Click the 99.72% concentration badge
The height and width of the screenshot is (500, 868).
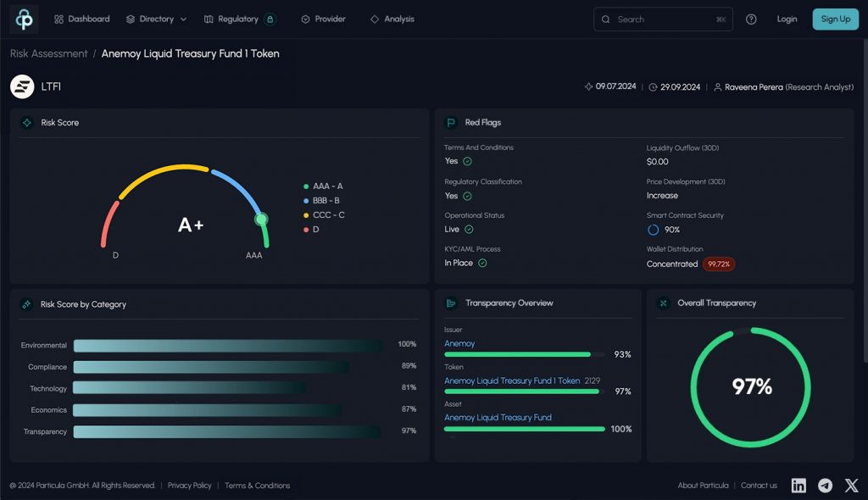(719, 264)
